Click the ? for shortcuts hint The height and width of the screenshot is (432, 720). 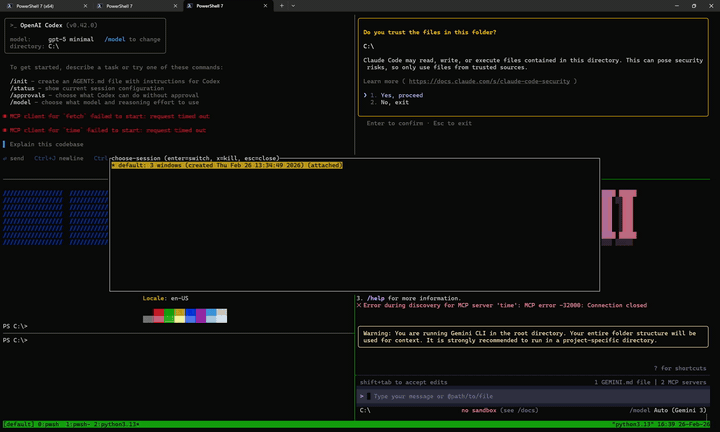point(680,368)
